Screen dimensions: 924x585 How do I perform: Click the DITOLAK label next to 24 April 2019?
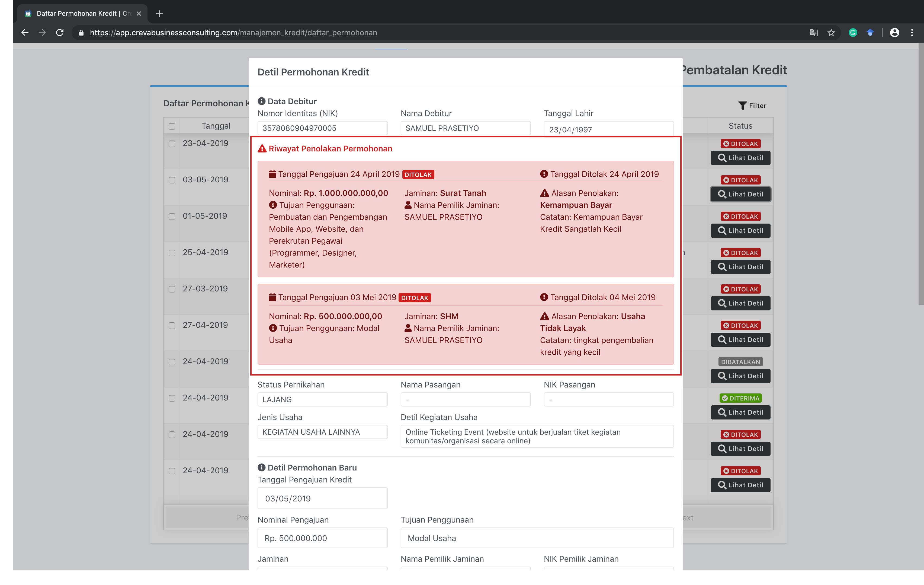click(x=418, y=175)
